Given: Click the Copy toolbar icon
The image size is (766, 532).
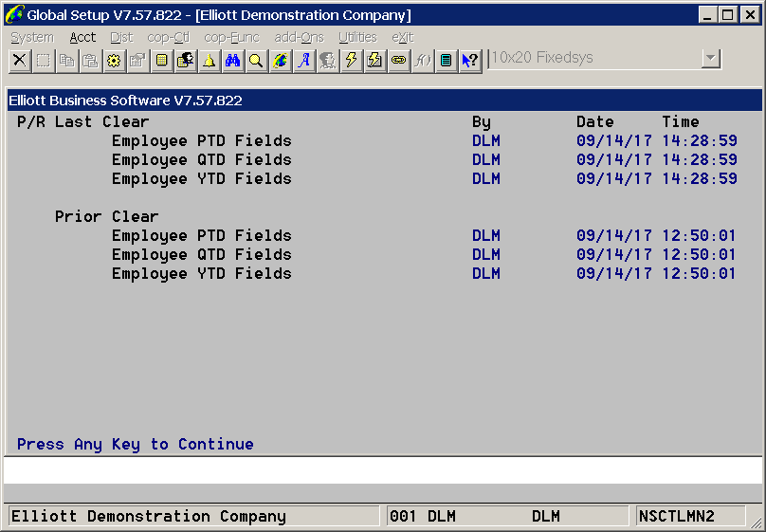Looking at the screenshot, I should (x=67, y=61).
